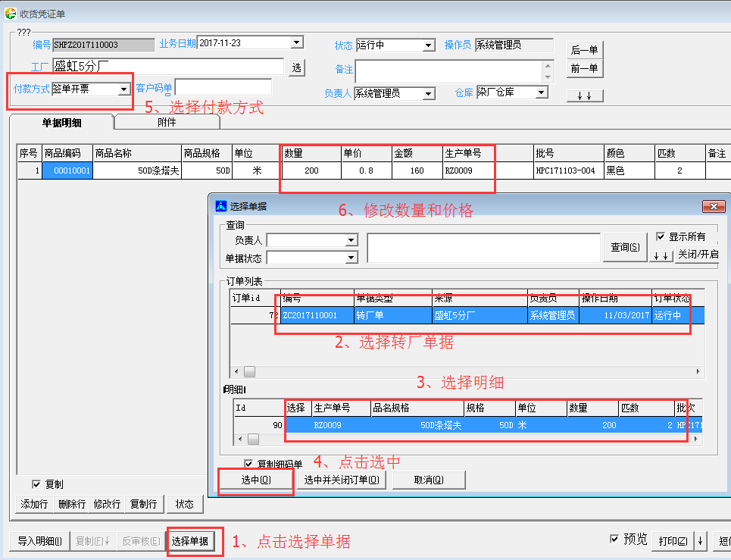Click the 客户码单 input field
This screenshot has width=731, height=560.
pyautogui.click(x=223, y=88)
